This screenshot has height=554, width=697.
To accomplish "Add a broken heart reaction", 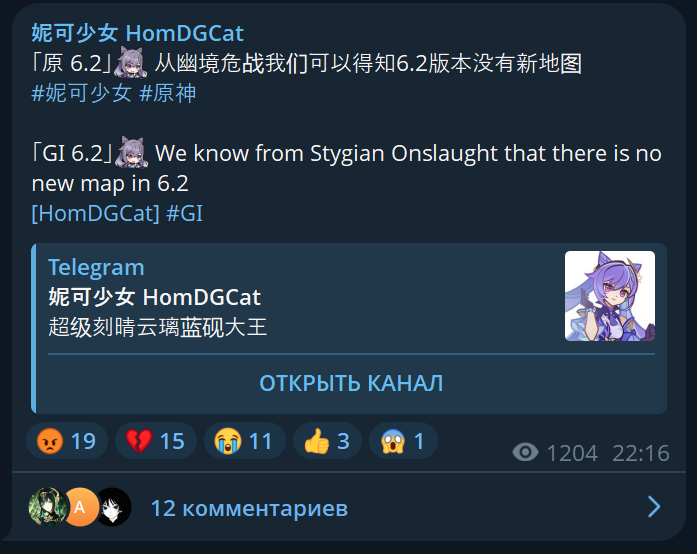I will tap(156, 441).
